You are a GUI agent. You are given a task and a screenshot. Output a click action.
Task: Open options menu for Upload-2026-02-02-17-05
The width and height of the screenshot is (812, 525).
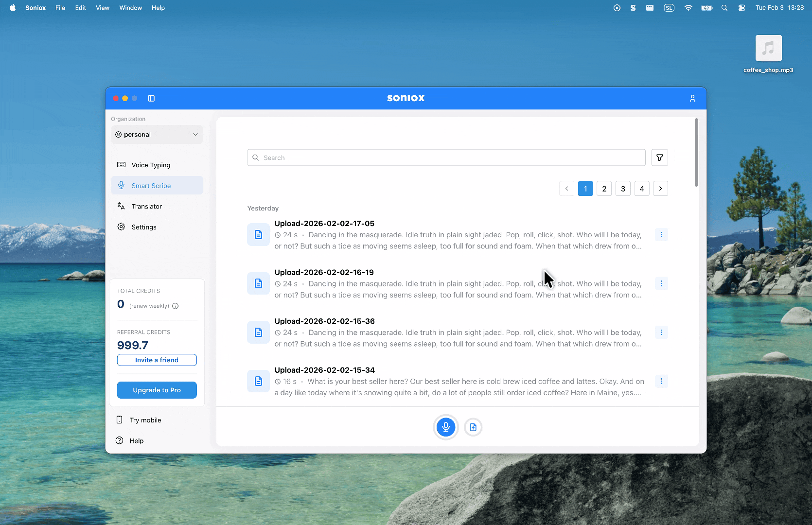661,235
